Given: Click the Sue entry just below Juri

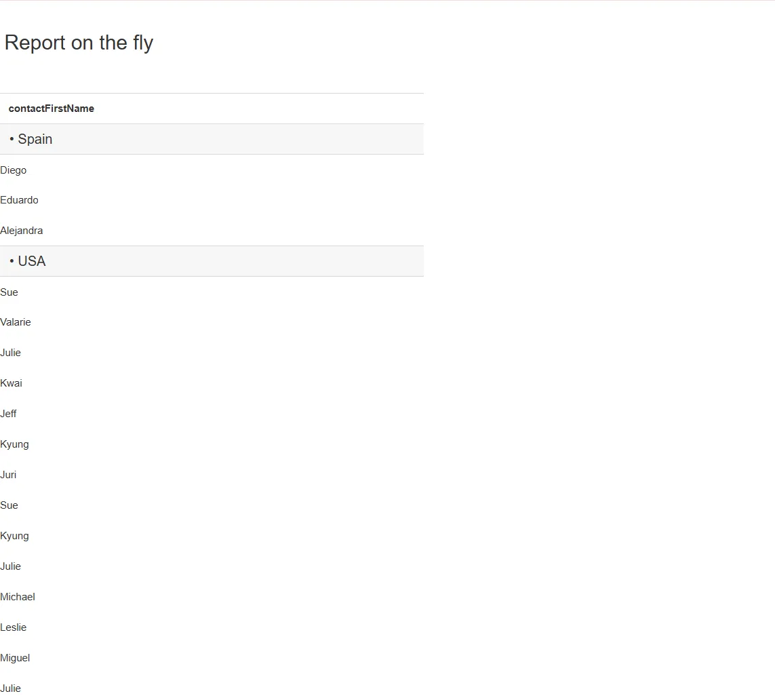Looking at the screenshot, I should [x=9, y=505].
